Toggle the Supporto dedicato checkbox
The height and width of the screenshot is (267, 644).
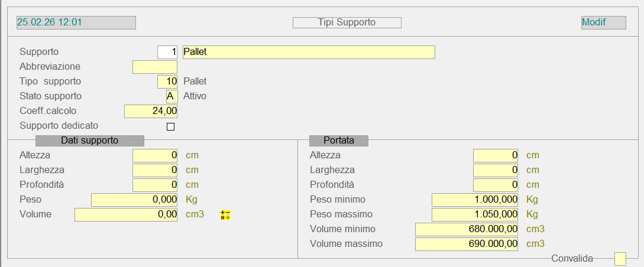171,126
